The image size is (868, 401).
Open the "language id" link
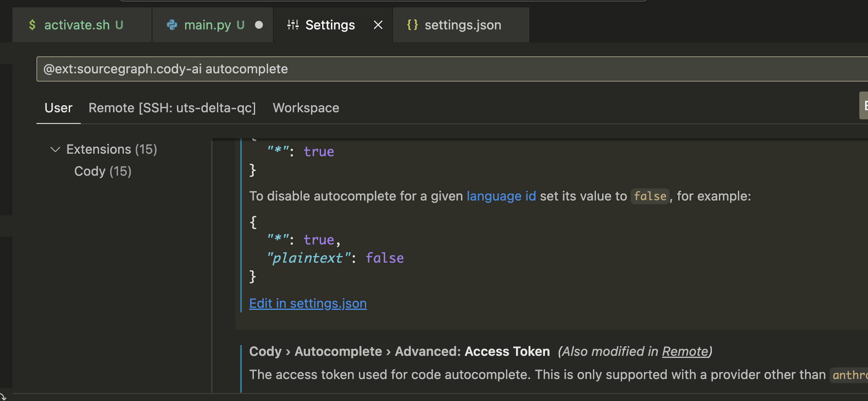pos(501,196)
